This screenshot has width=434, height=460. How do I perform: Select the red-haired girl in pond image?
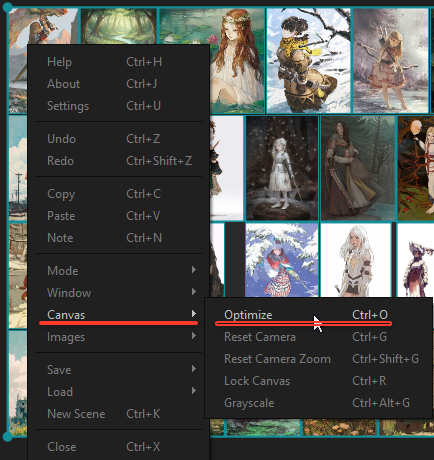(237, 60)
